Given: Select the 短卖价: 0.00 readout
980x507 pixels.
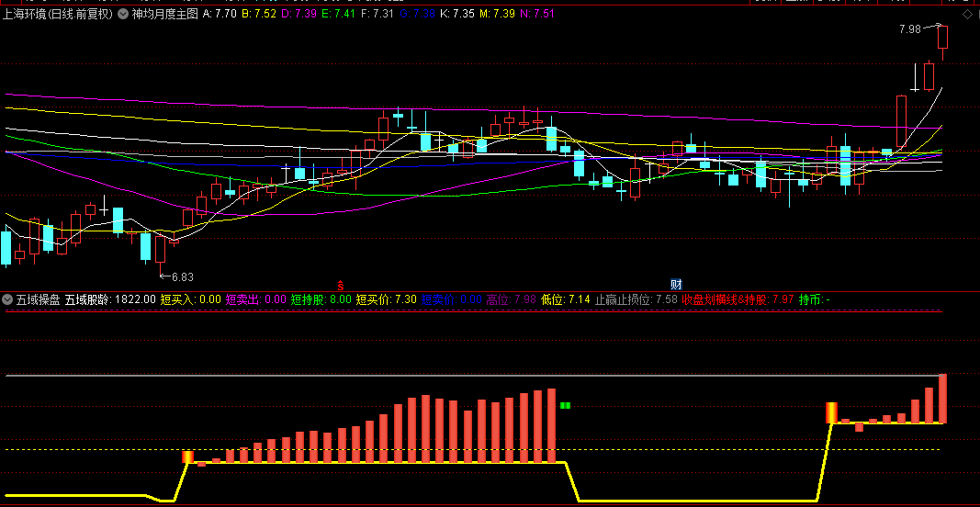Looking at the screenshot, I should [451, 299].
